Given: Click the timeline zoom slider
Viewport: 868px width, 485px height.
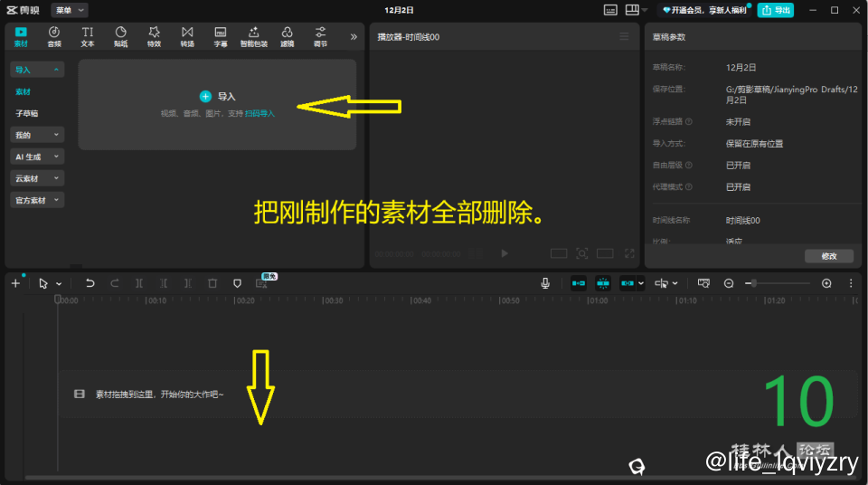Looking at the screenshot, I should 778,283.
